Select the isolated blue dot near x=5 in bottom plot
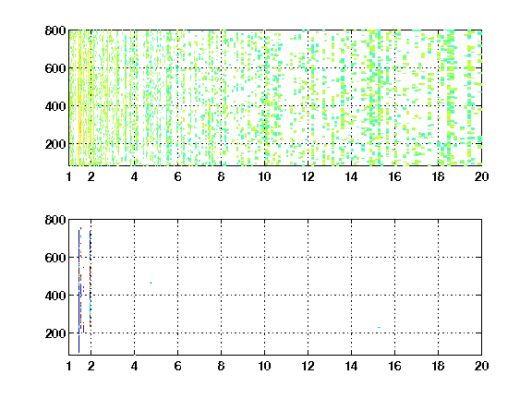 tap(151, 283)
